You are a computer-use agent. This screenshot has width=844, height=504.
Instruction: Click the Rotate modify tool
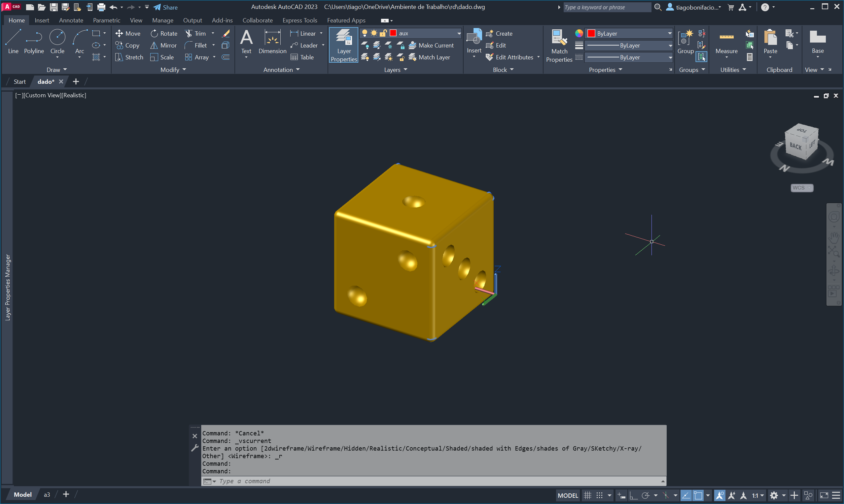click(x=164, y=33)
